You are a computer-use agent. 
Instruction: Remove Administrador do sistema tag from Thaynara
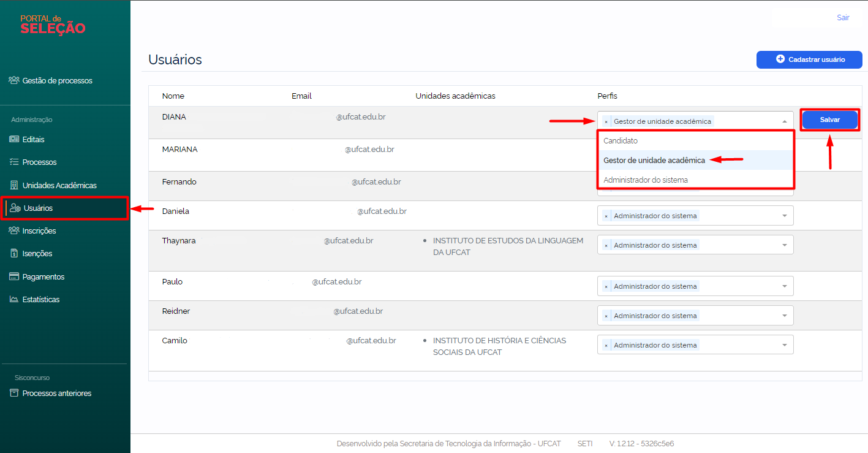[606, 245]
